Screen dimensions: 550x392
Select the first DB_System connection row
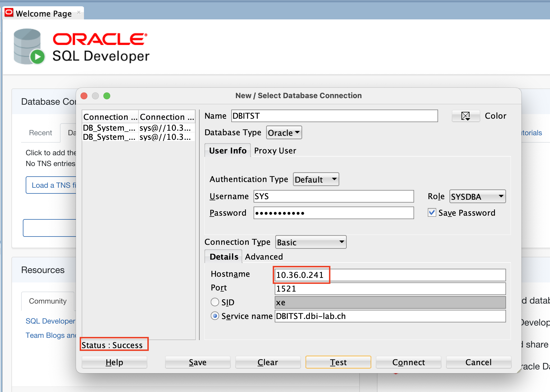[x=138, y=128]
